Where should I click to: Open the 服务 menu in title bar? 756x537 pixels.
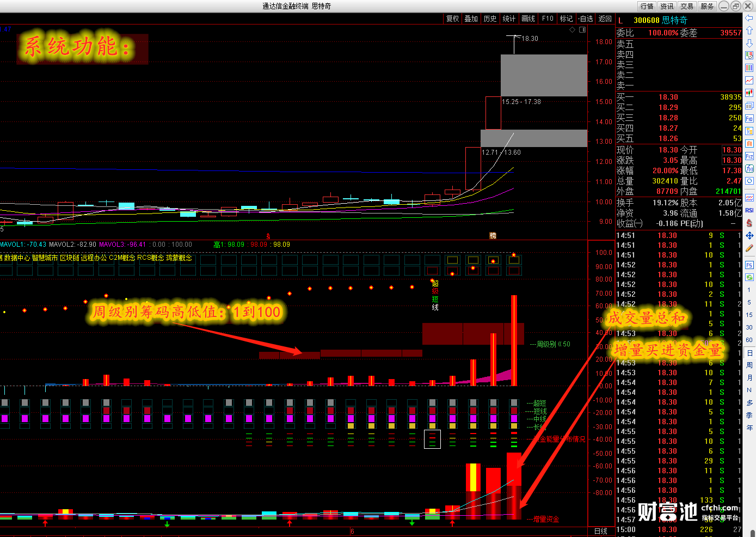coord(707,6)
